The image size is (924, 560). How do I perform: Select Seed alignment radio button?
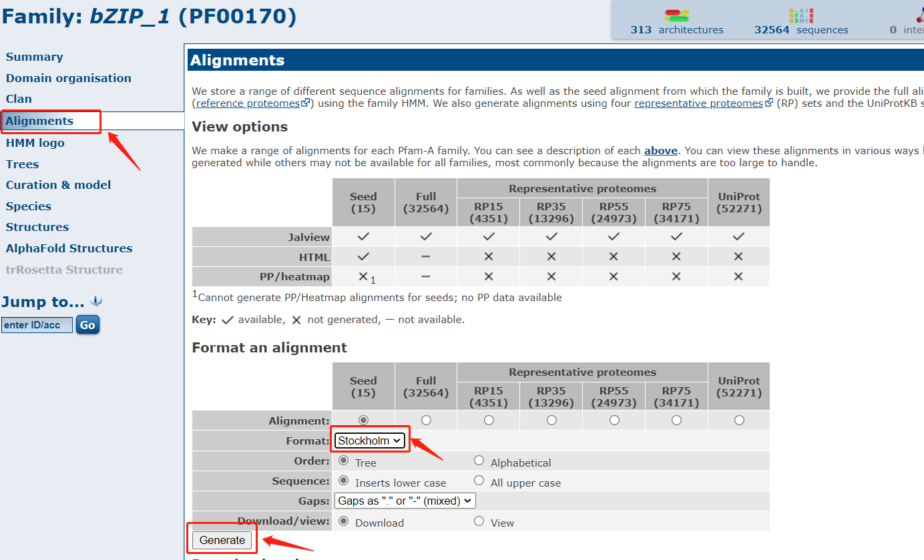tap(363, 420)
